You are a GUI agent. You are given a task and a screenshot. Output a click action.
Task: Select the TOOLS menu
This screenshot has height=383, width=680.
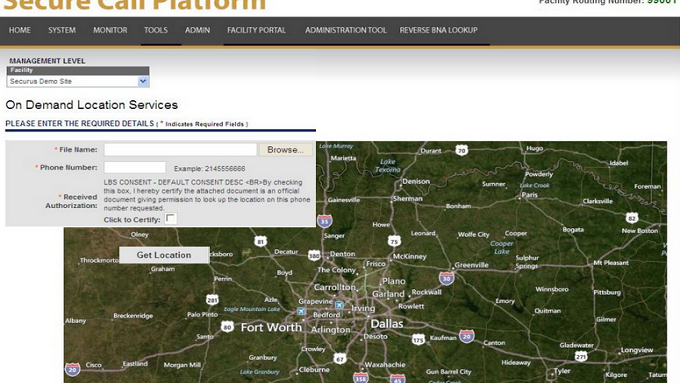tap(156, 30)
